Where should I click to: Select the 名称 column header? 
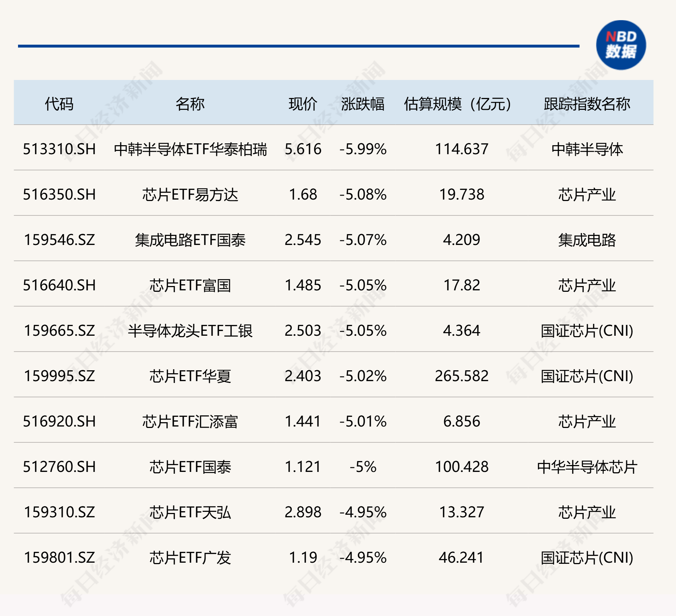(190, 104)
